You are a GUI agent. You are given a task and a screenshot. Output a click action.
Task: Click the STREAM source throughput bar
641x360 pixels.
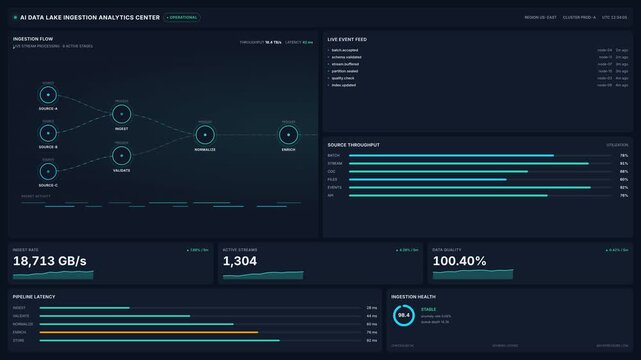coord(480,163)
